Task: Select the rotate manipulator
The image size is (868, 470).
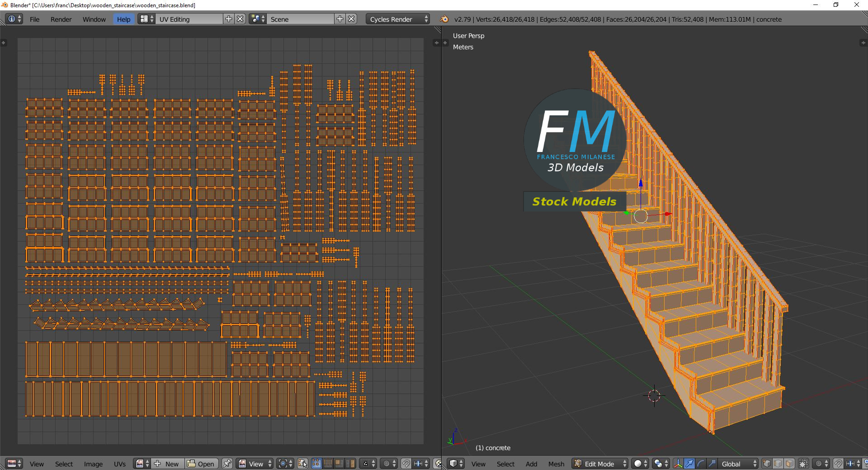Action: tap(701, 464)
